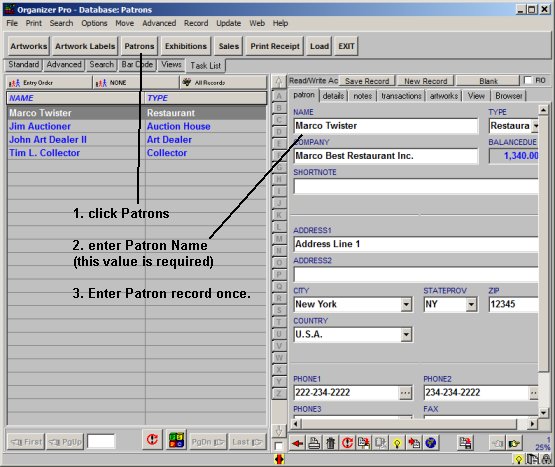
Task: Click the red refresh icon below the patron list
Action: pyautogui.click(x=152, y=440)
